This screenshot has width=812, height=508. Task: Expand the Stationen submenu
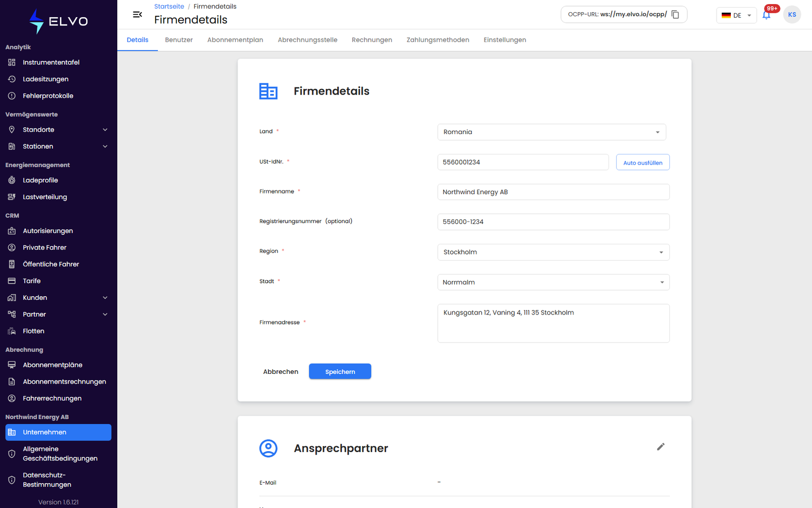[58, 146]
